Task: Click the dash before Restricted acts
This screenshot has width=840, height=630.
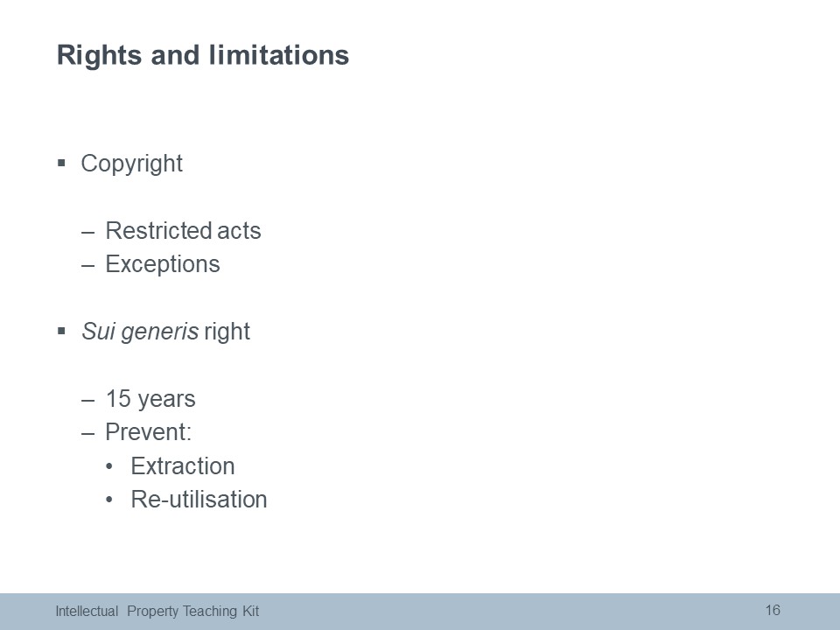Action: [87, 233]
